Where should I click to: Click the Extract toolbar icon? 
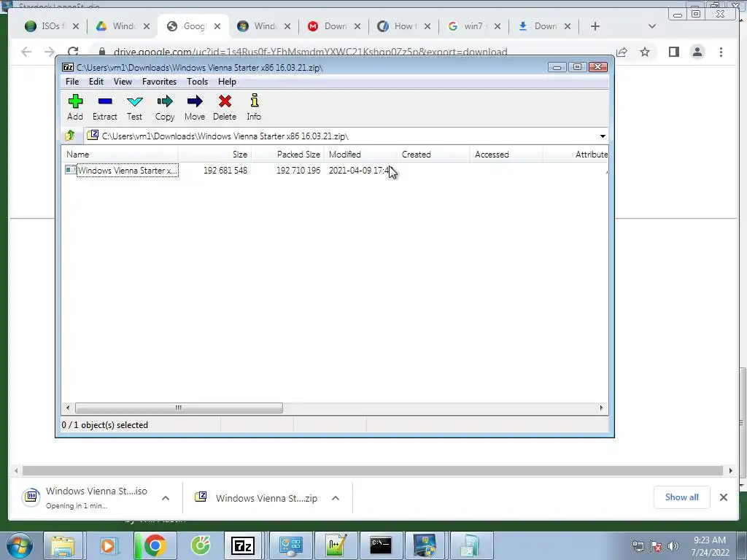pyautogui.click(x=105, y=107)
